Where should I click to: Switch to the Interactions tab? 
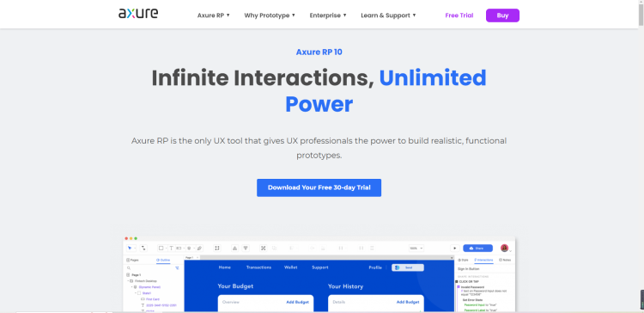tap(483, 260)
